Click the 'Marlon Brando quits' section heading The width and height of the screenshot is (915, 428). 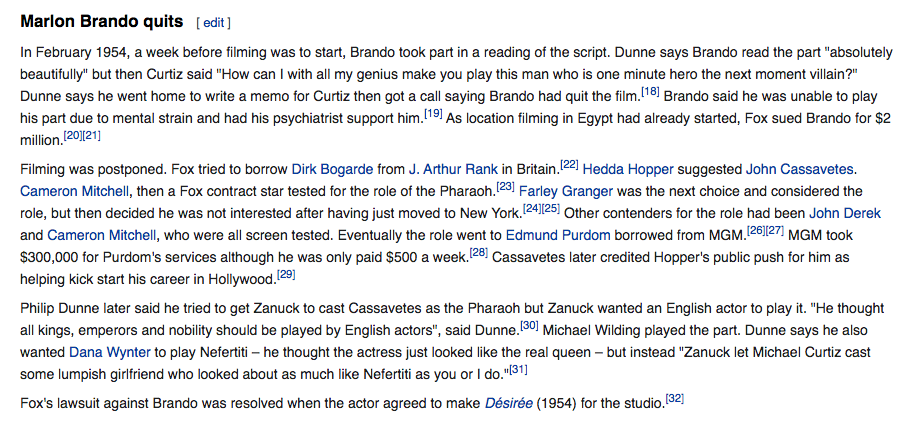click(x=102, y=22)
